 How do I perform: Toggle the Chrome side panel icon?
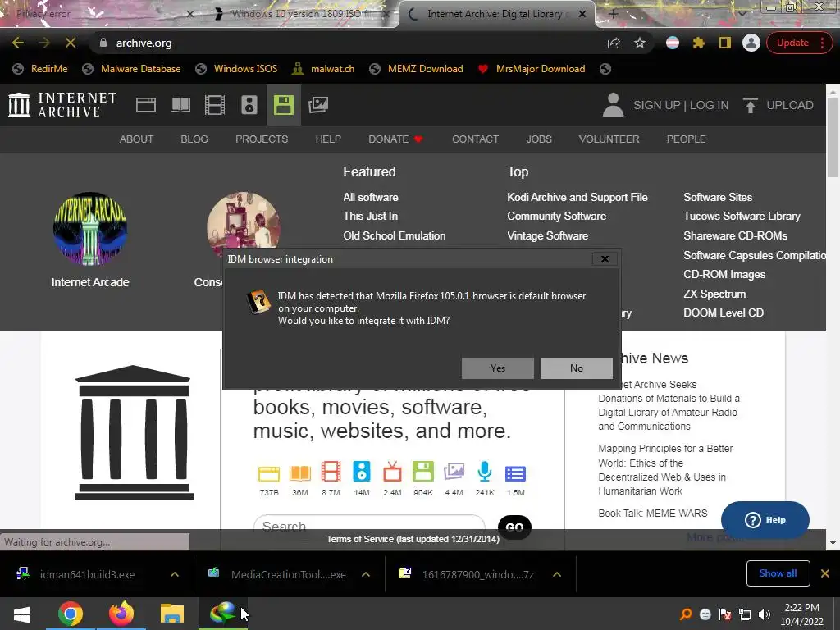[x=725, y=43]
